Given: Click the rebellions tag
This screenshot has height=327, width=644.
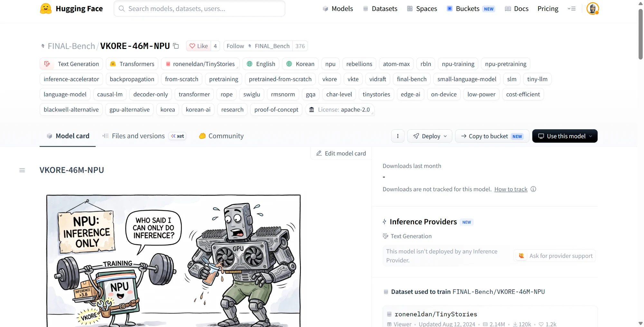Looking at the screenshot, I should coord(359,64).
